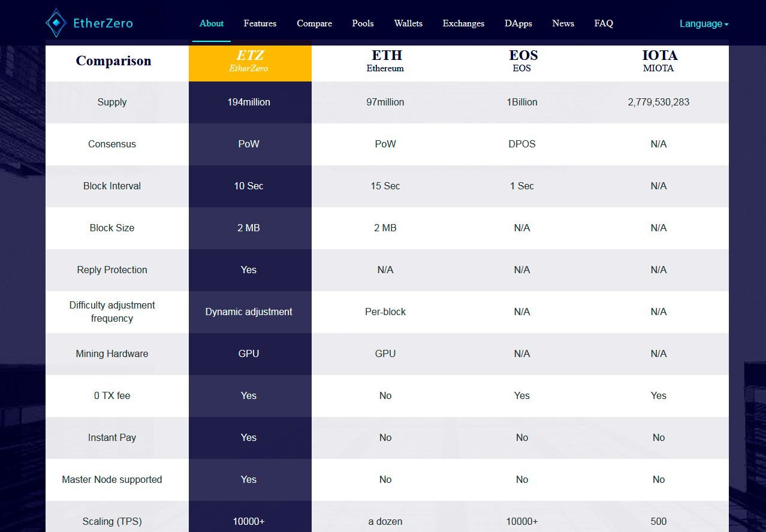Open the Wallets page link
This screenshot has width=766, height=532.
(x=408, y=23)
